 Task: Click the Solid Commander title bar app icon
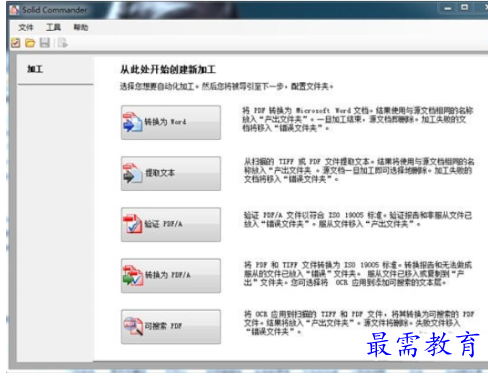(14, 10)
